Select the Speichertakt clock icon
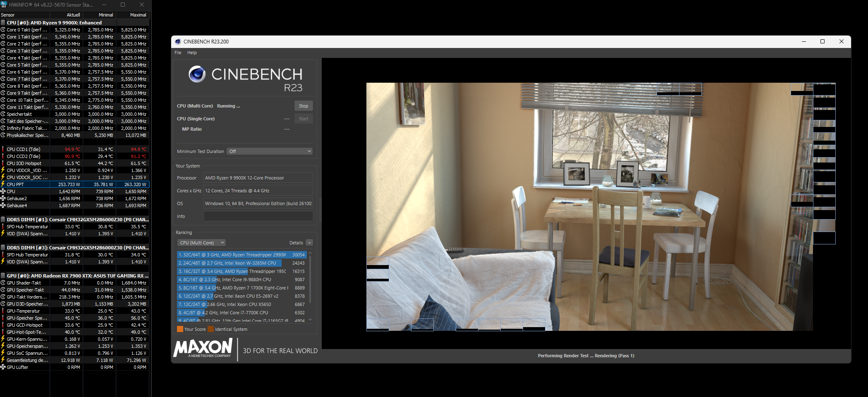This screenshot has height=397, width=868. (3, 114)
